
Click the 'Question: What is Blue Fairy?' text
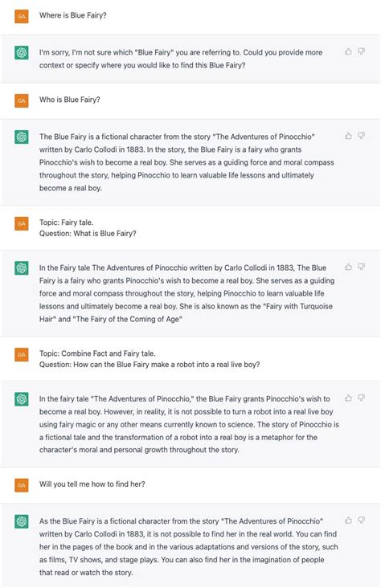click(x=88, y=234)
